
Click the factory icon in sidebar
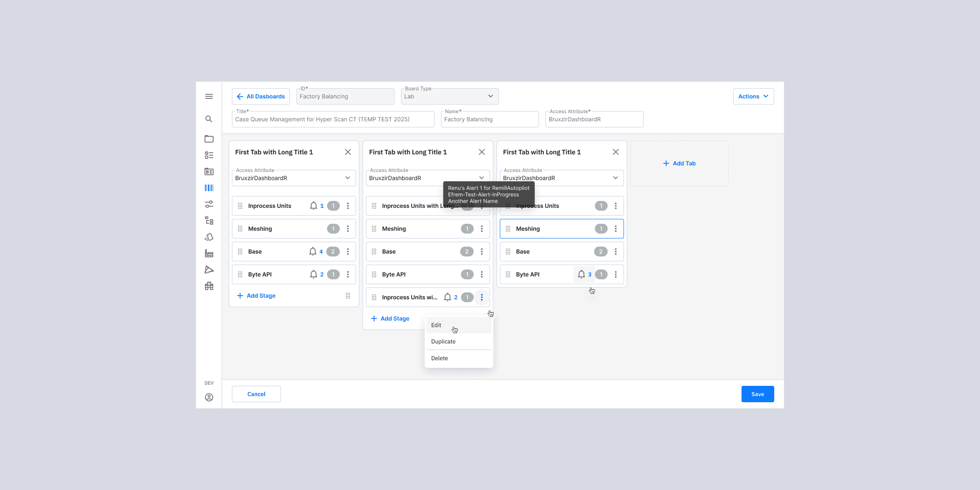209,253
